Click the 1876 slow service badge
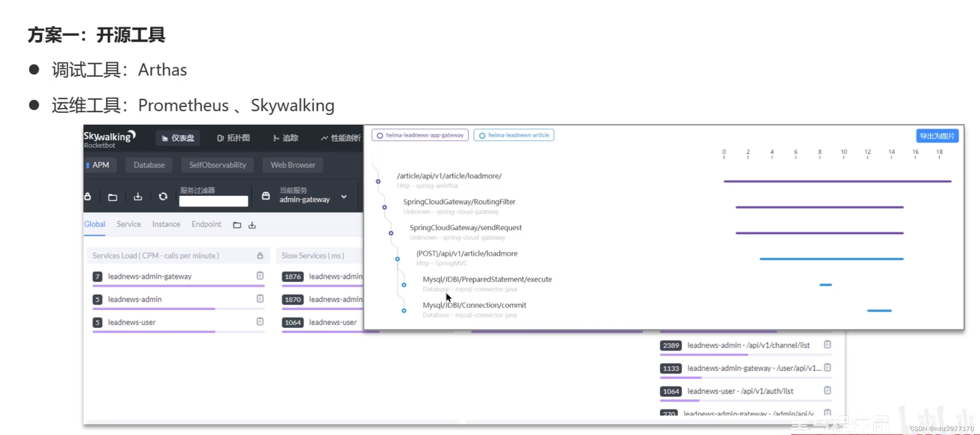 point(293,276)
